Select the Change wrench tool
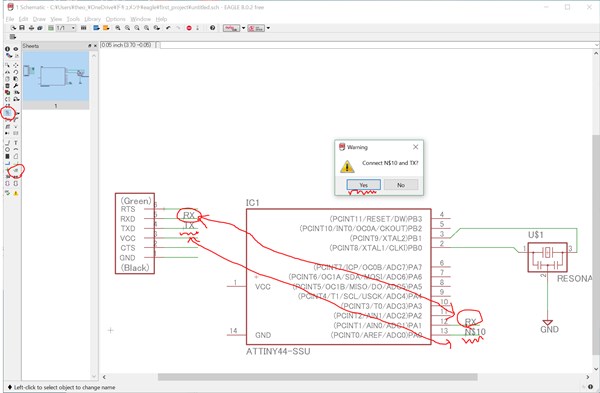Screen dimensions: 600x393 (x=16, y=86)
